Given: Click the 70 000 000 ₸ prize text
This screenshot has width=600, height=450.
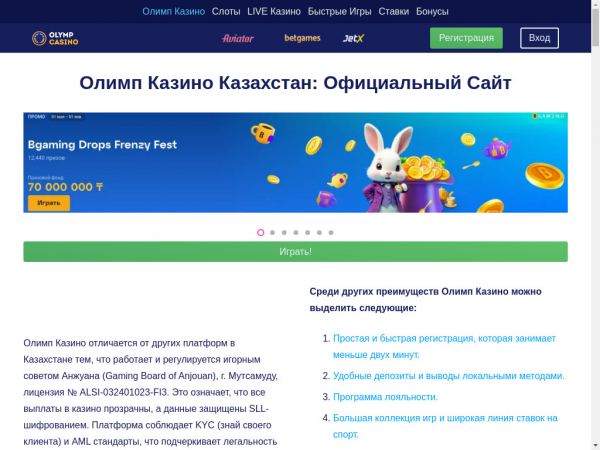Looking at the screenshot, I should 65,187.
